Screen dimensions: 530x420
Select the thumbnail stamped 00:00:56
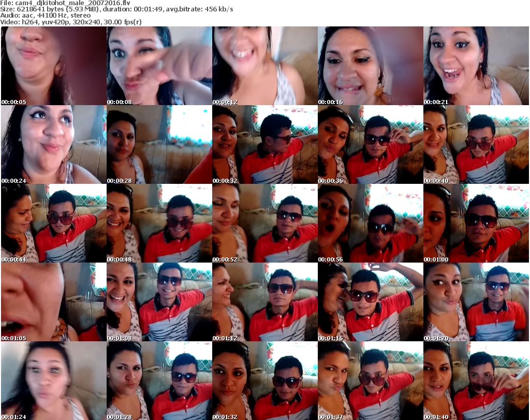371,223
